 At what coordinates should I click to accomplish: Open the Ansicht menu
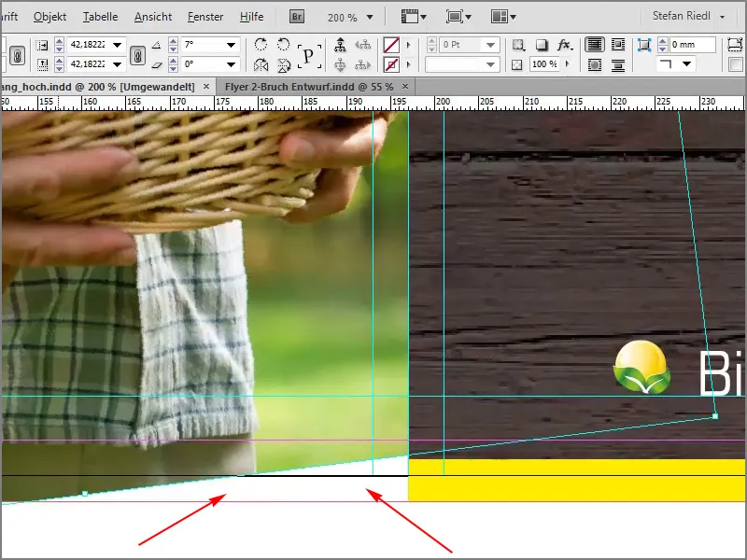pyautogui.click(x=153, y=17)
